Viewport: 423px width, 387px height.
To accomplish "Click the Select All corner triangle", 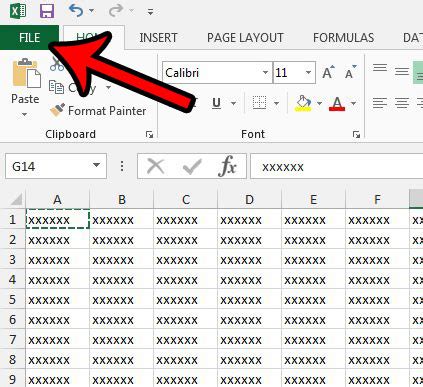I will pyautogui.click(x=16, y=199).
